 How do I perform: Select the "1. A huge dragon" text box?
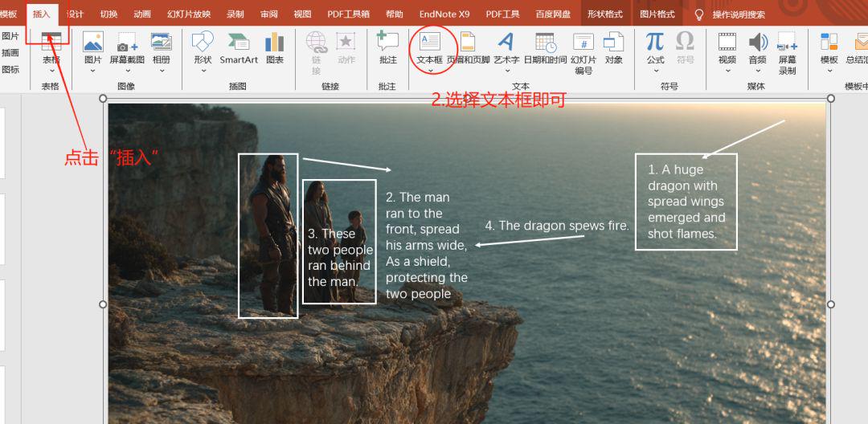(x=686, y=202)
